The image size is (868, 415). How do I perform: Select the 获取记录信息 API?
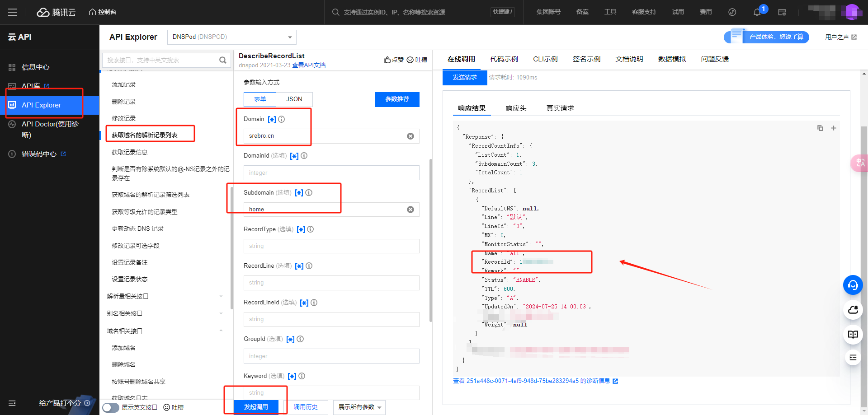(129, 153)
